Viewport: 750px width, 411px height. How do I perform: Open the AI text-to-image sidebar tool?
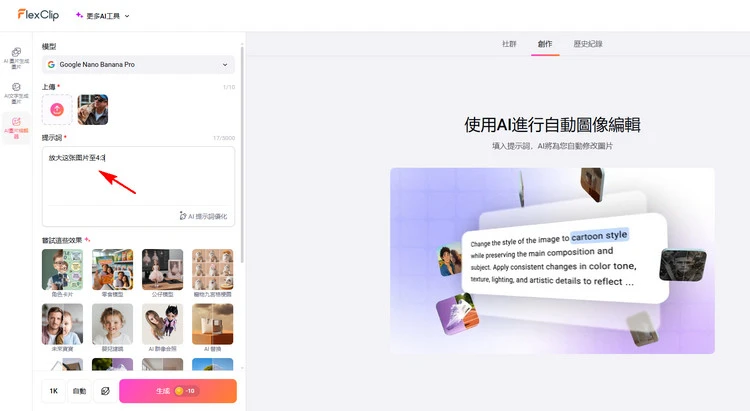[x=16, y=92]
